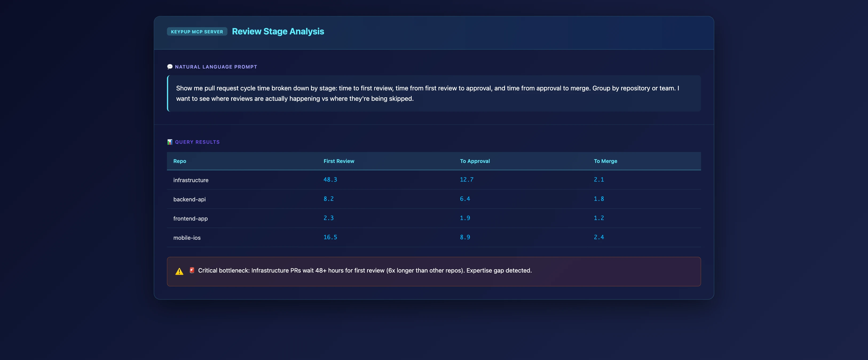Screen dimensions: 868x360
Task: Select the mobile-ios repo row label
Action: [x=187, y=238]
